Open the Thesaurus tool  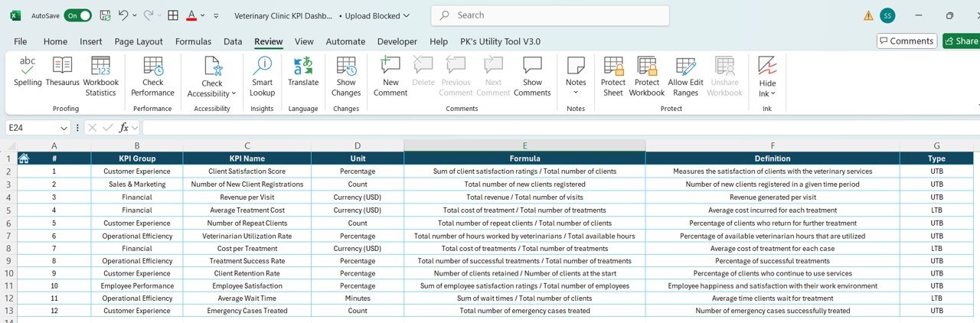click(x=62, y=75)
